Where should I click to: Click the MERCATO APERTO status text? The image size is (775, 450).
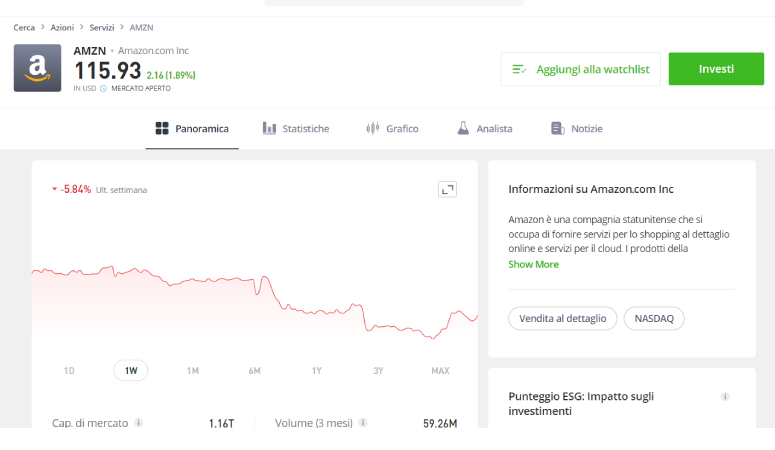point(141,89)
